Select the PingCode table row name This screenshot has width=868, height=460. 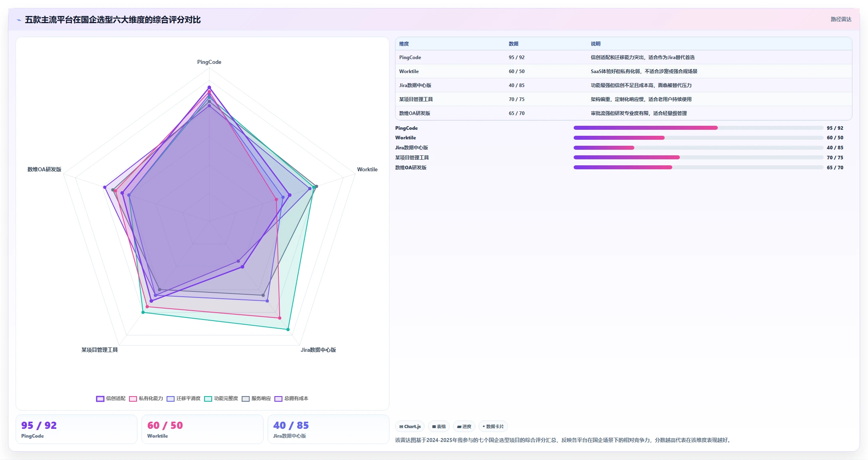coord(410,57)
